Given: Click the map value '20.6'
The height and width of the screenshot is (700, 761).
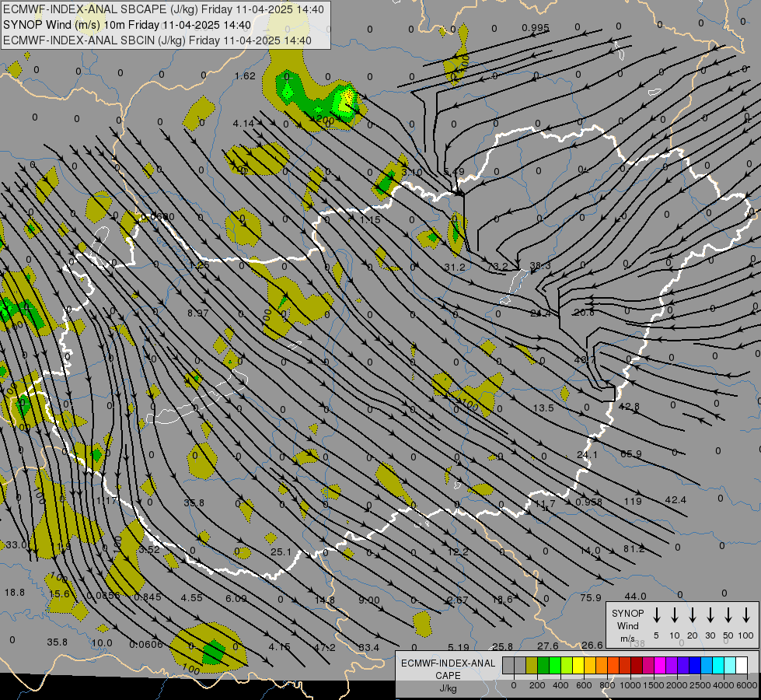Looking at the screenshot, I should 584,313.
